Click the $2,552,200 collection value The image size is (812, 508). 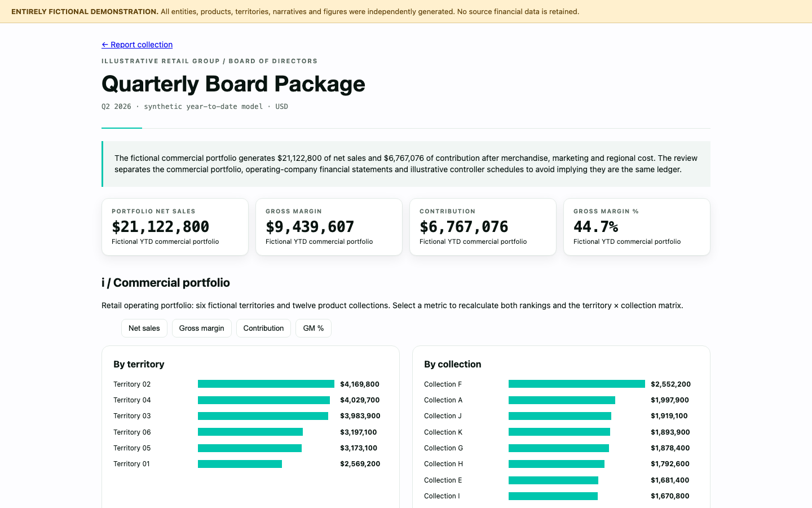click(x=670, y=384)
